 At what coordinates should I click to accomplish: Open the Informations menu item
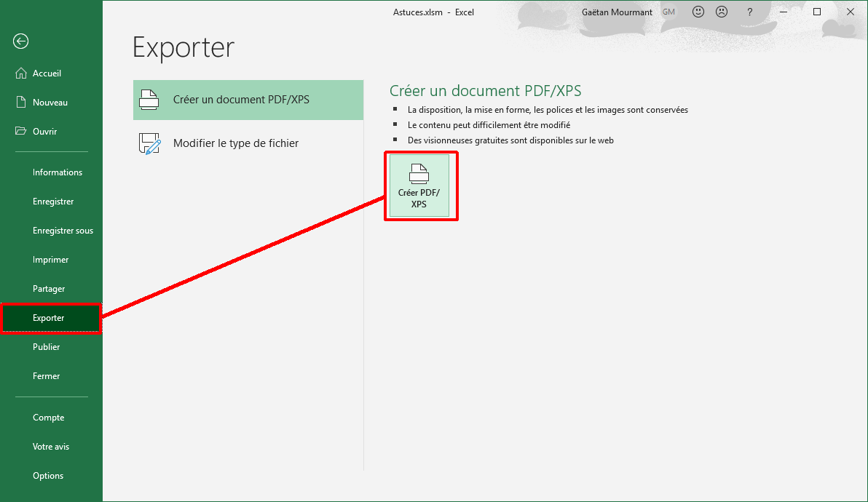click(x=58, y=172)
